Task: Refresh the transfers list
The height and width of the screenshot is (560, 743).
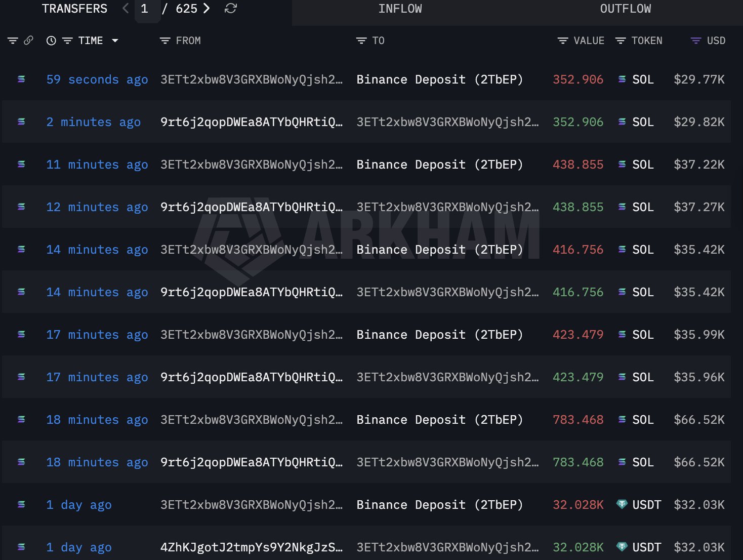Action: click(x=231, y=9)
